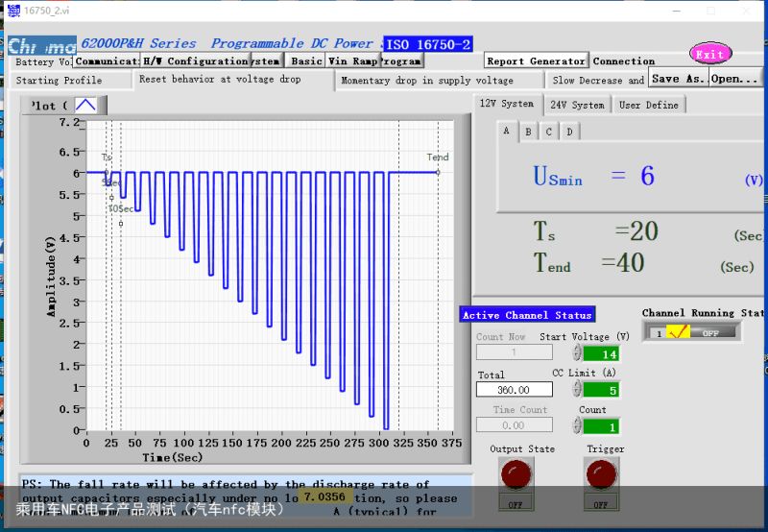Image resolution: width=768 pixels, height=532 pixels.
Task: Click the Chroma logo
Action: click(x=42, y=45)
